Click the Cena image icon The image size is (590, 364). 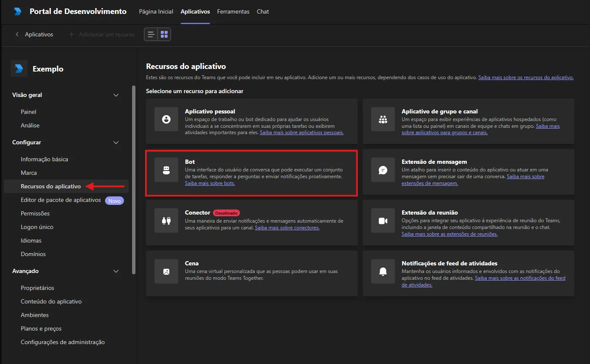pos(166,271)
